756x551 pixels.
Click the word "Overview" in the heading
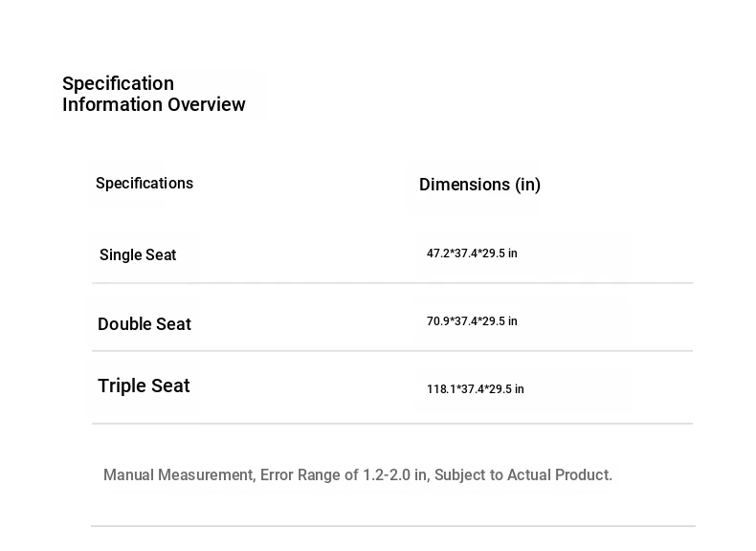coord(207,104)
